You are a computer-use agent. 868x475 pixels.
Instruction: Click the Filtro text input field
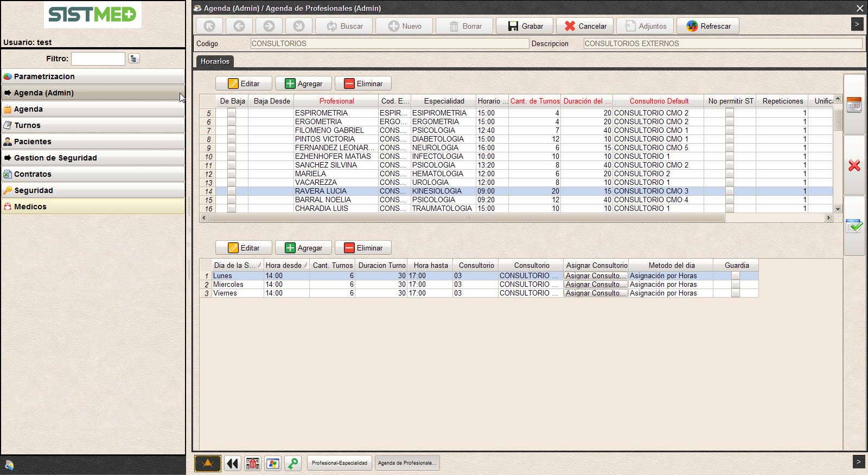coord(98,59)
